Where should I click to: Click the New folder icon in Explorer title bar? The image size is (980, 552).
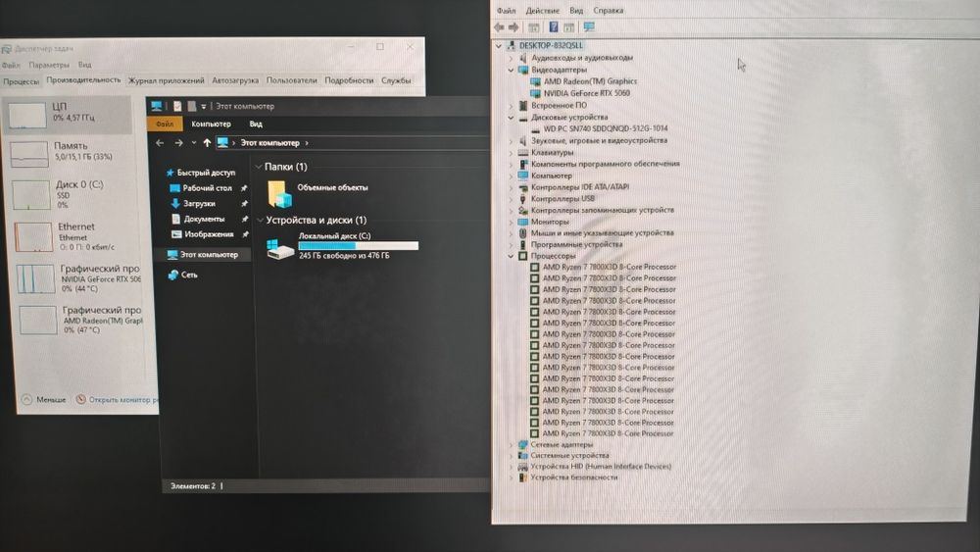coord(192,106)
